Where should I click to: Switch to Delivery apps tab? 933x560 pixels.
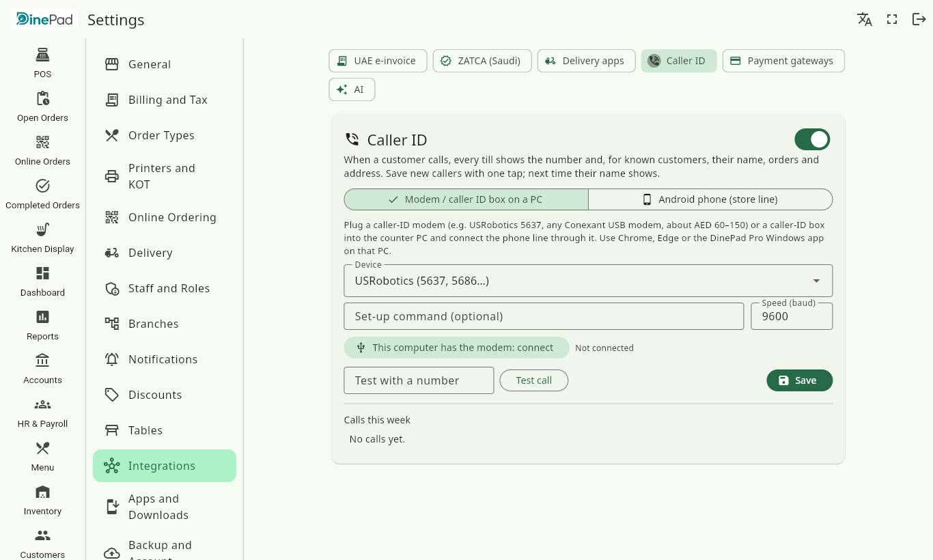click(x=586, y=61)
